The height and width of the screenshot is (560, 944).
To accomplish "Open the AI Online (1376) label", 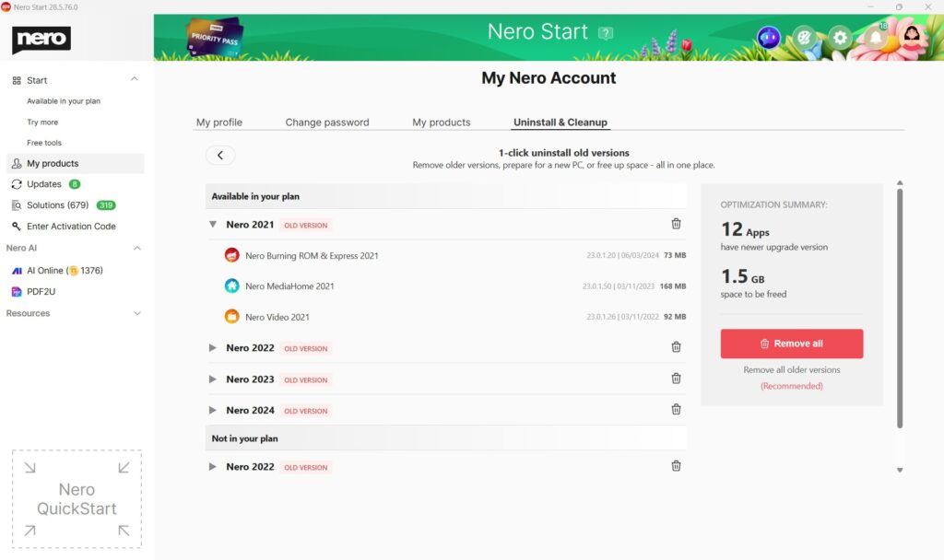I will coord(65,271).
